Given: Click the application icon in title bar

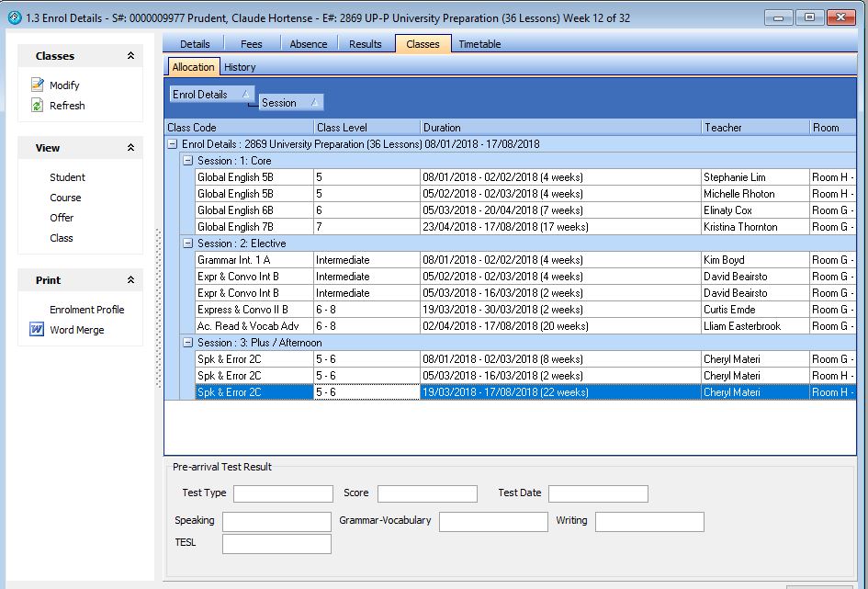Looking at the screenshot, I should click(x=14, y=17).
